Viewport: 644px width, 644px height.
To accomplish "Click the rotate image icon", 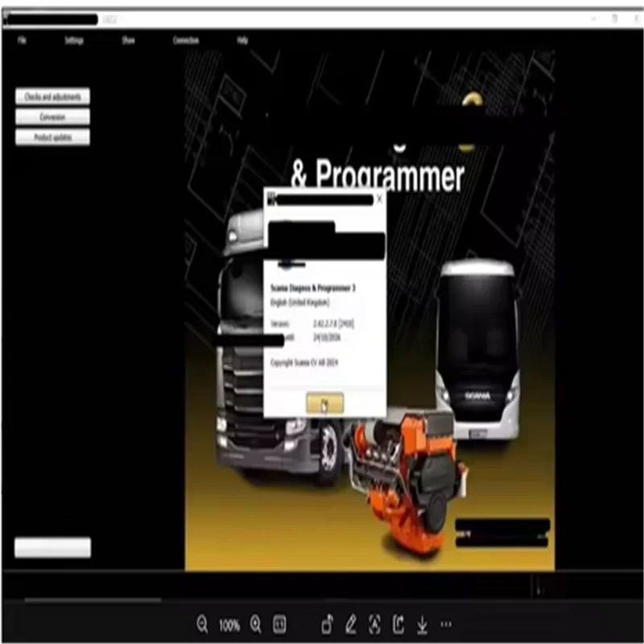I will (x=327, y=624).
